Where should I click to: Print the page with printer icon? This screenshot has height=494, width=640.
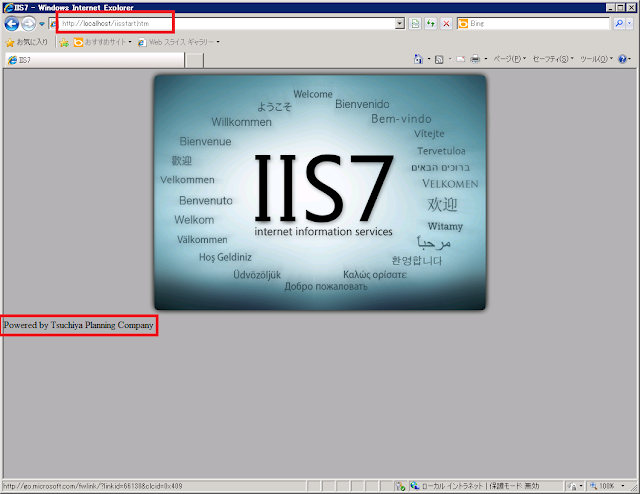[475, 60]
